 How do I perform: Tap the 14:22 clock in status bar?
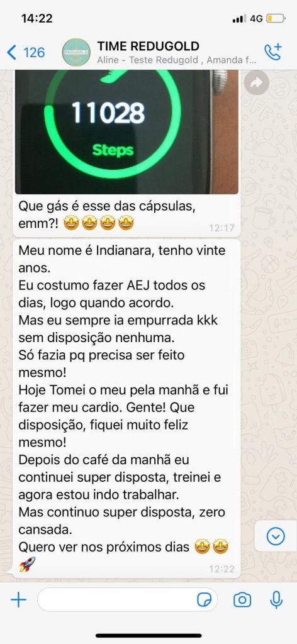pos(37,18)
